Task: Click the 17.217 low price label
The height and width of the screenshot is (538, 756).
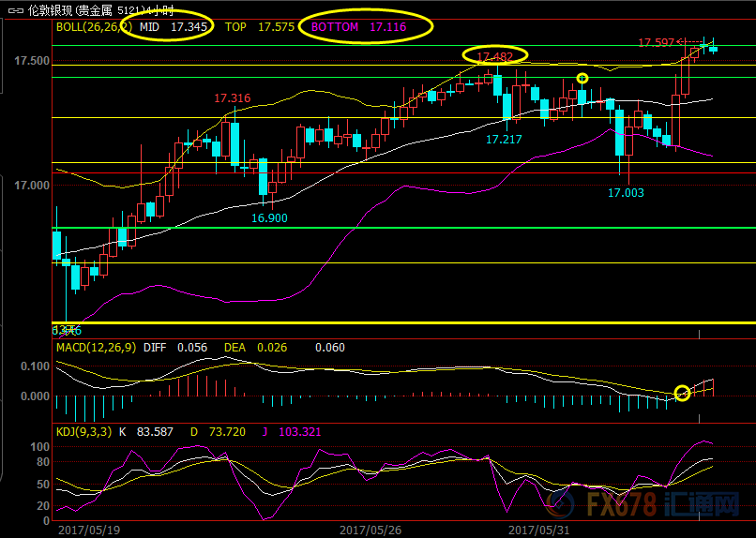Action: click(504, 140)
